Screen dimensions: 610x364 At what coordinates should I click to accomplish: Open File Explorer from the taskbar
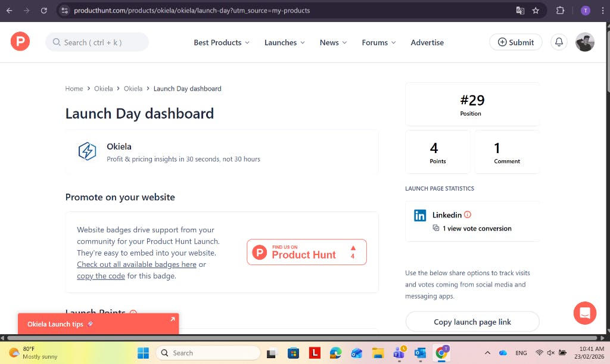[x=378, y=353]
